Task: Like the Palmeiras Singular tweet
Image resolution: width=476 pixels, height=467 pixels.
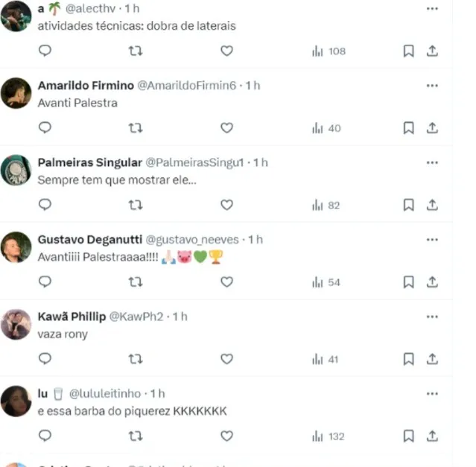Action: pyautogui.click(x=226, y=205)
